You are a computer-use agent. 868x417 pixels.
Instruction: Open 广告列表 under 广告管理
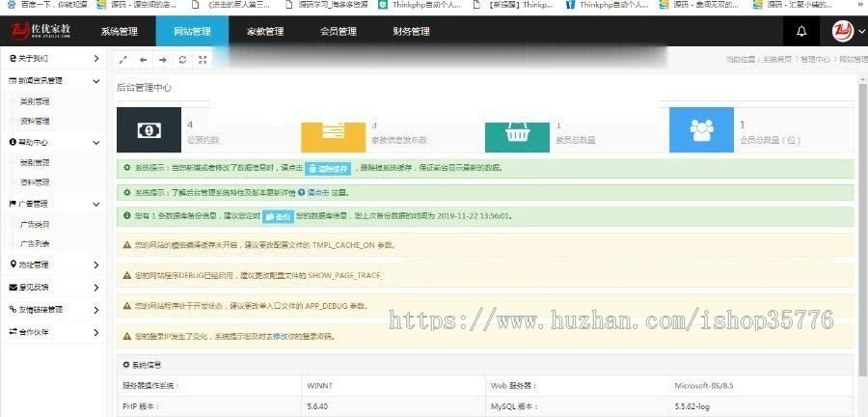click(35, 243)
